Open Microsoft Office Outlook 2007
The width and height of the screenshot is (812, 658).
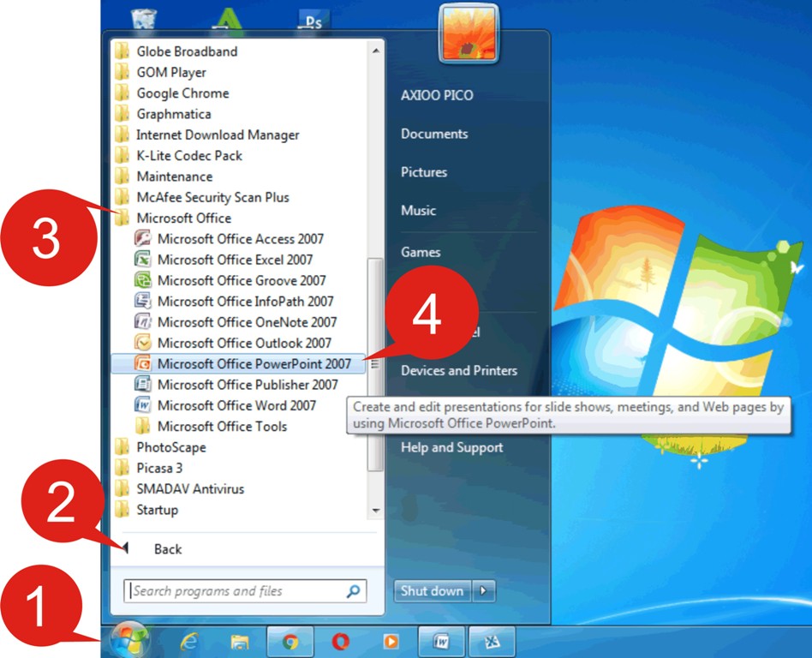tap(232, 343)
